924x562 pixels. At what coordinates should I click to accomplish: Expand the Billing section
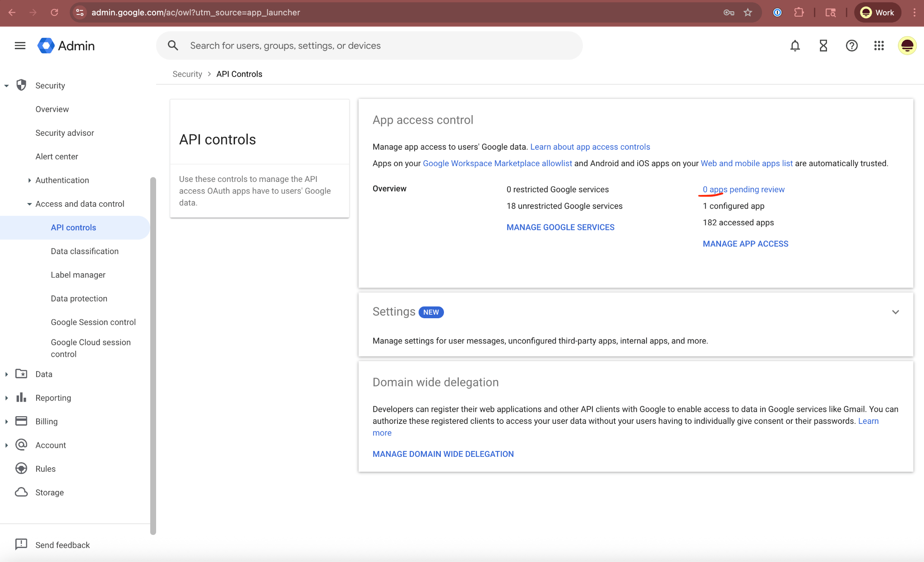click(6, 421)
